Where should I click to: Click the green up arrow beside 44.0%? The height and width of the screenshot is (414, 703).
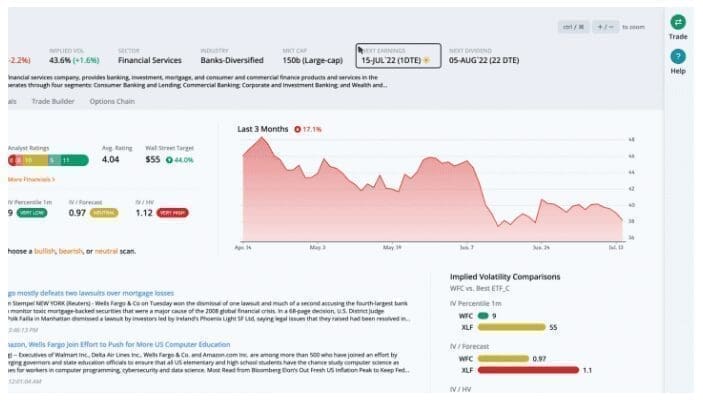pyautogui.click(x=172, y=159)
